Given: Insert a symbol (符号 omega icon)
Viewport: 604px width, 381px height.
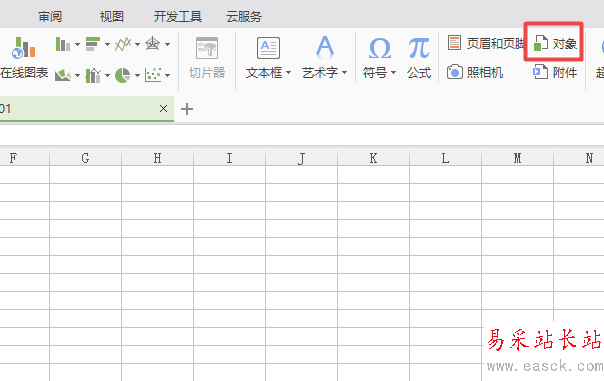Looking at the screenshot, I should pos(379,49).
